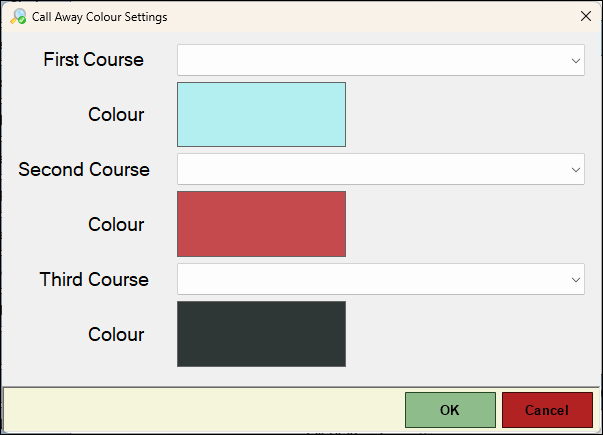
Task: Click the Colour label beside the dark swatch
Action: click(x=116, y=335)
